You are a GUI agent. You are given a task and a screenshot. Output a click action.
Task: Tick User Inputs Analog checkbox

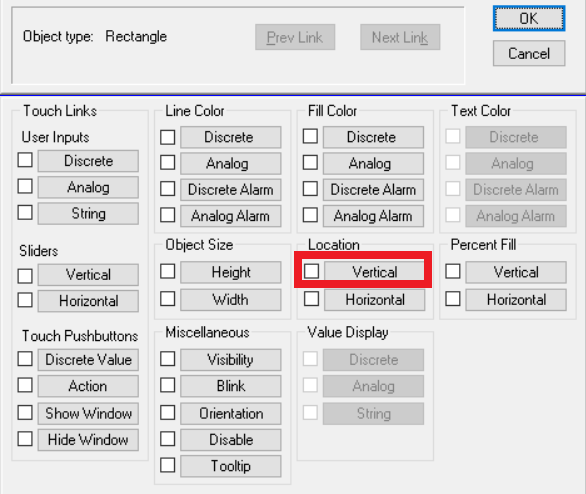(25, 186)
